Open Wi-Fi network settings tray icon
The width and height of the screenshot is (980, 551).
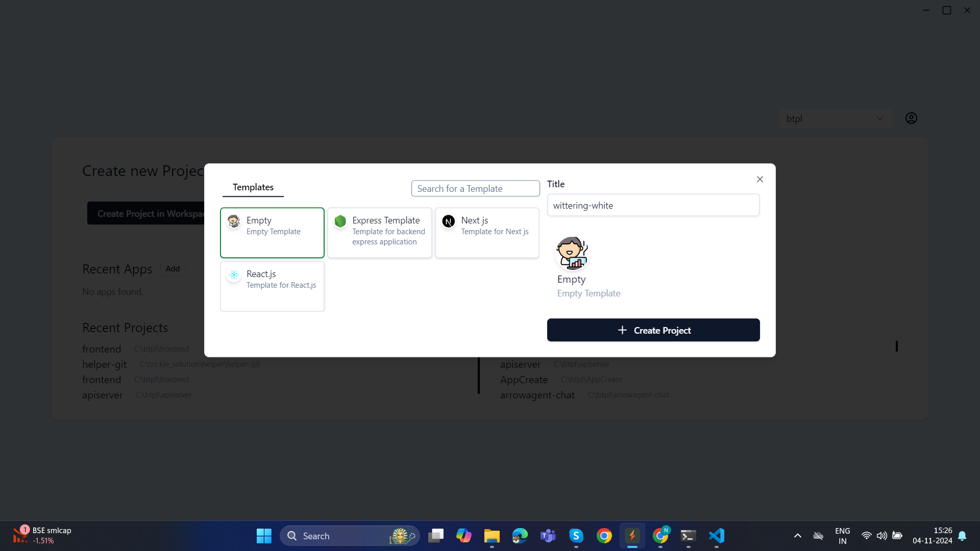coord(866,536)
